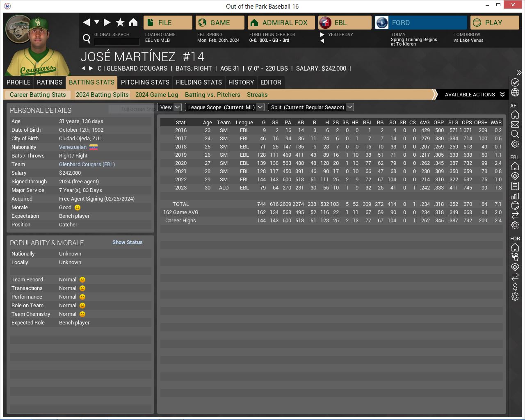Switch to the Profile tab
The height and width of the screenshot is (420, 525).
(18, 82)
